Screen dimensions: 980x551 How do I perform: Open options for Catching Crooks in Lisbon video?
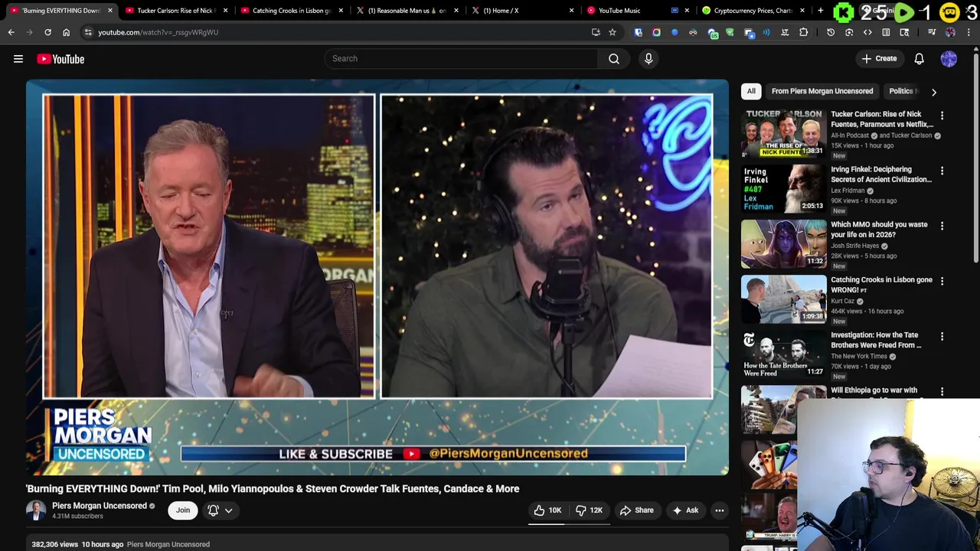tap(942, 281)
